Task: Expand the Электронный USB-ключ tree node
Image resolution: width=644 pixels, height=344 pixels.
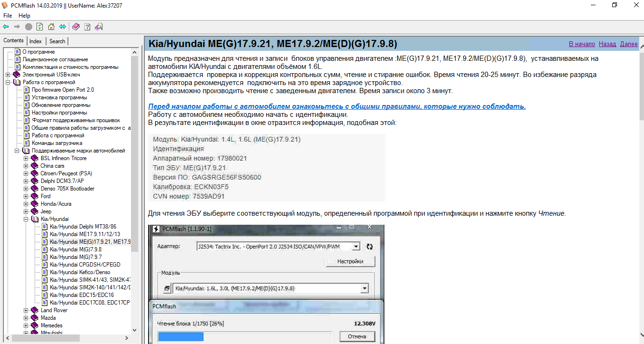Action: click(8, 75)
